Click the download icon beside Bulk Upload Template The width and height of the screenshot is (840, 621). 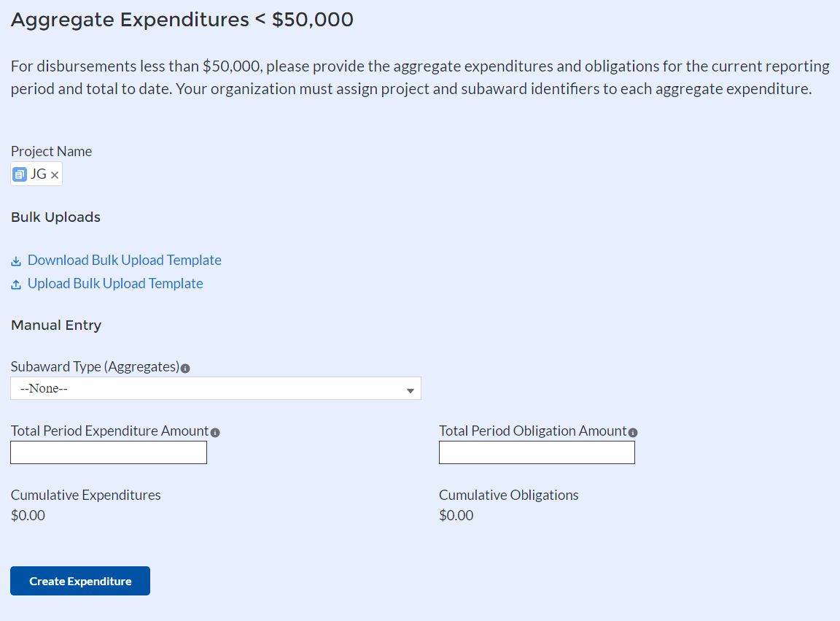pyautogui.click(x=16, y=261)
